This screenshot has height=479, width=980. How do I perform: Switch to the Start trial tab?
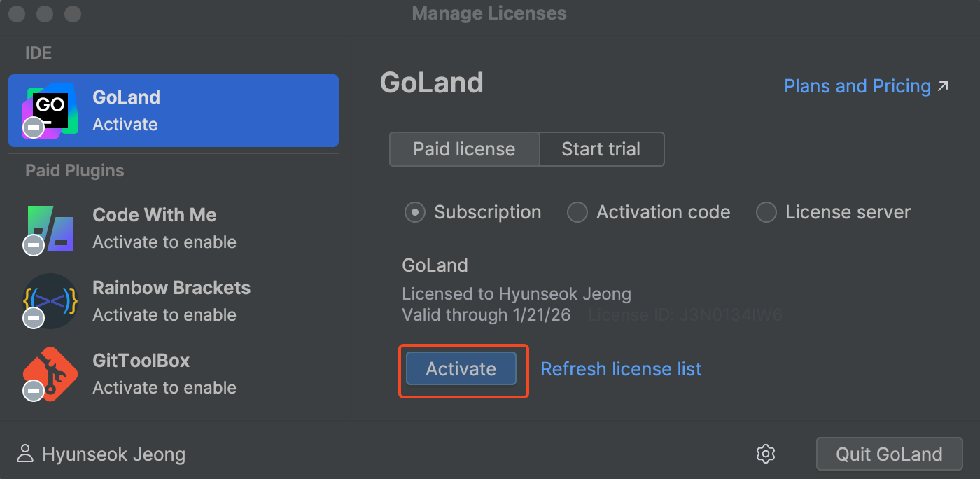tap(601, 149)
